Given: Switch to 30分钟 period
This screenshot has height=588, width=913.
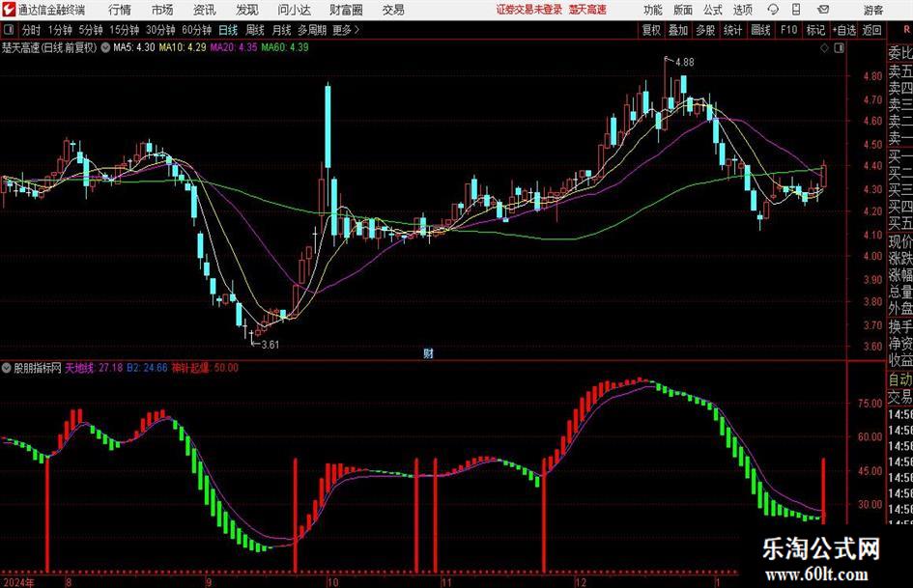Looking at the screenshot, I should [x=160, y=30].
